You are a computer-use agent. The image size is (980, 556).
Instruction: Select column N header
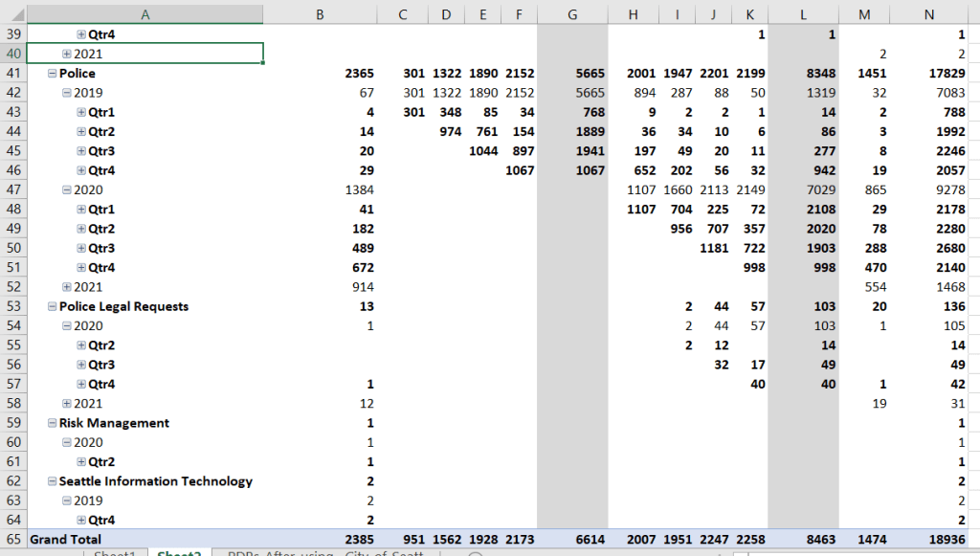coord(929,13)
